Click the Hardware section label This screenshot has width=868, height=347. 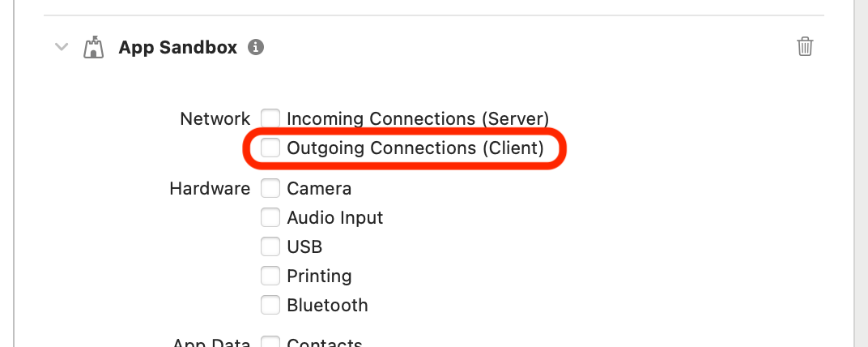(210, 188)
